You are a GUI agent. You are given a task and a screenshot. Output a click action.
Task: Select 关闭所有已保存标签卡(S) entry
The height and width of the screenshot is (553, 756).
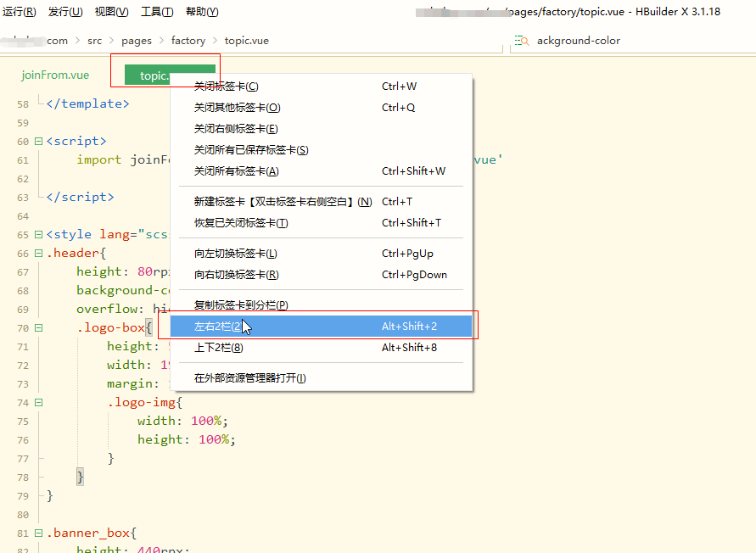coord(321,150)
